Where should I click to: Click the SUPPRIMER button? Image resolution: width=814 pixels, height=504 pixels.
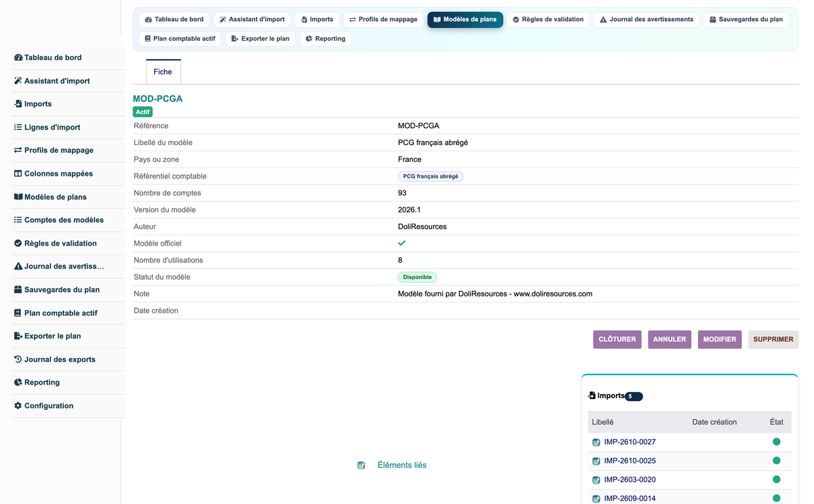(773, 339)
